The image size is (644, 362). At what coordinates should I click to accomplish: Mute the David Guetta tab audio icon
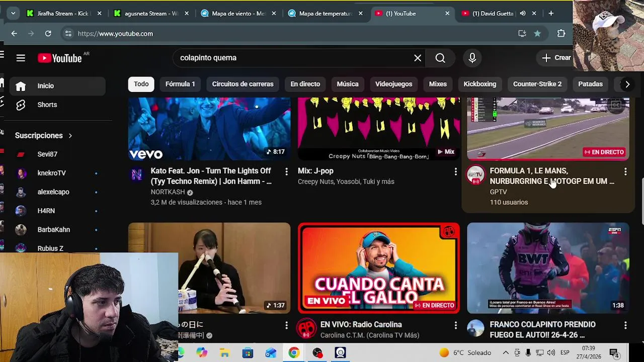523,14
